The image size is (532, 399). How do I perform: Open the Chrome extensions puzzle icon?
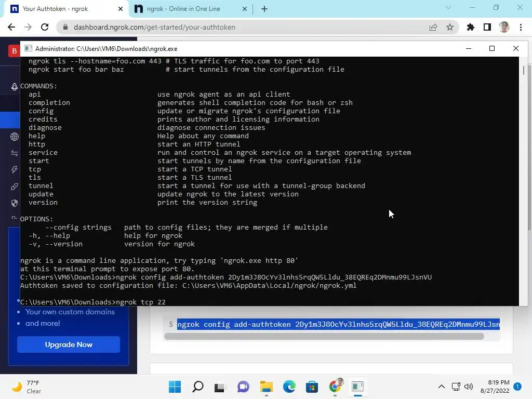471,27
